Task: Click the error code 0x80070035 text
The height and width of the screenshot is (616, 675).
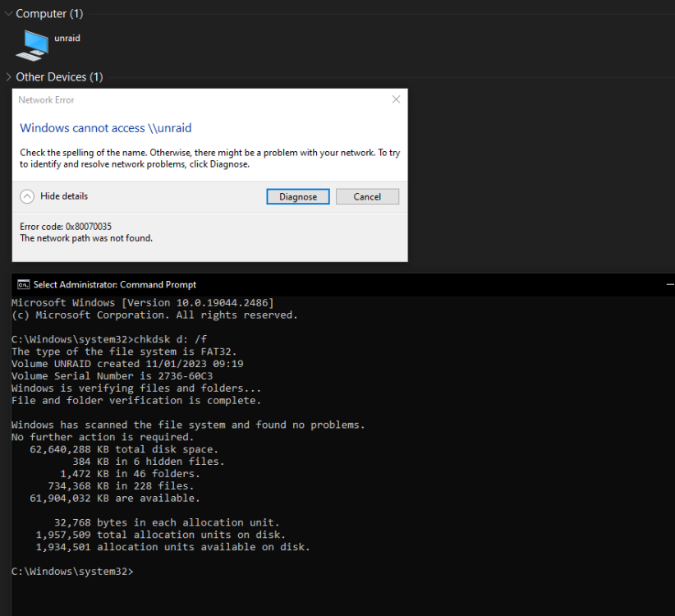Action: pos(66,227)
